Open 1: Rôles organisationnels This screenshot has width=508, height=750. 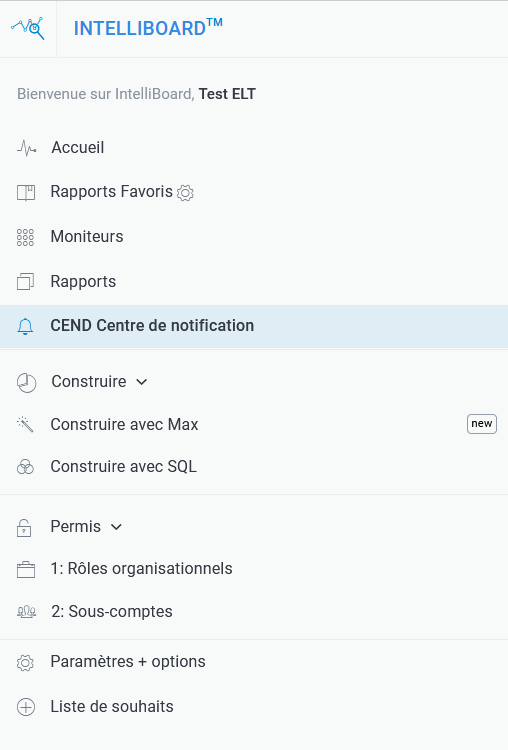tap(142, 569)
